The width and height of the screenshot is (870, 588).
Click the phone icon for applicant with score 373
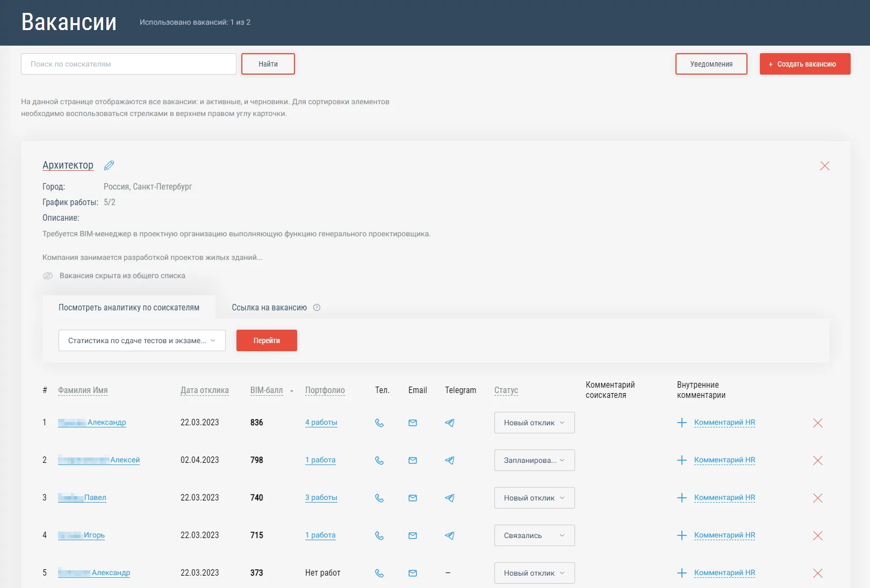pos(379,573)
